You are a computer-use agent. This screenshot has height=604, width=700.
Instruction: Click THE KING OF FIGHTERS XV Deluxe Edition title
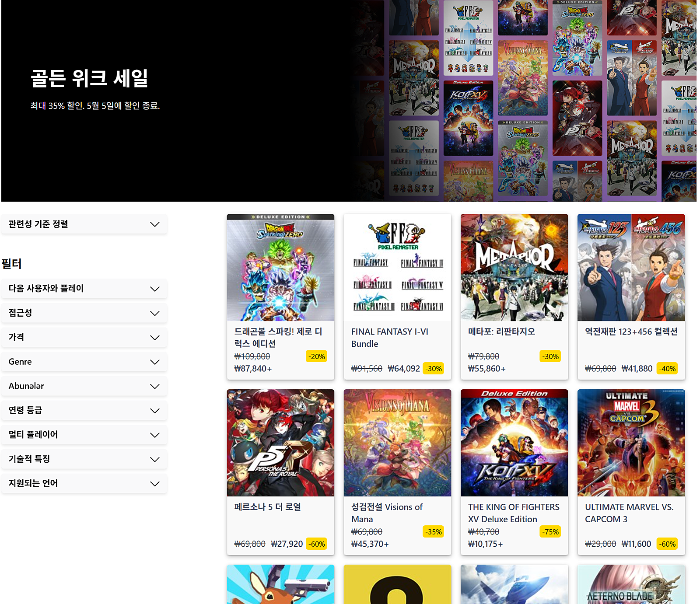pos(514,513)
